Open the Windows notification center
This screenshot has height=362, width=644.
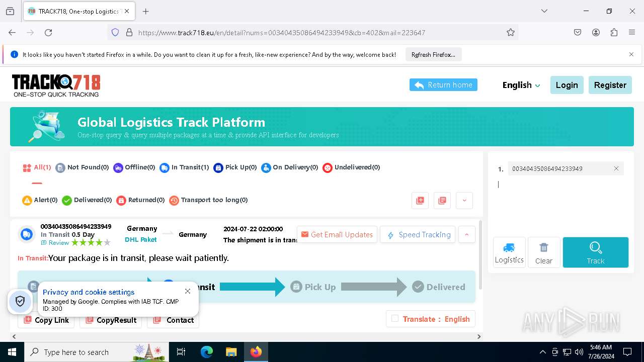click(x=627, y=352)
